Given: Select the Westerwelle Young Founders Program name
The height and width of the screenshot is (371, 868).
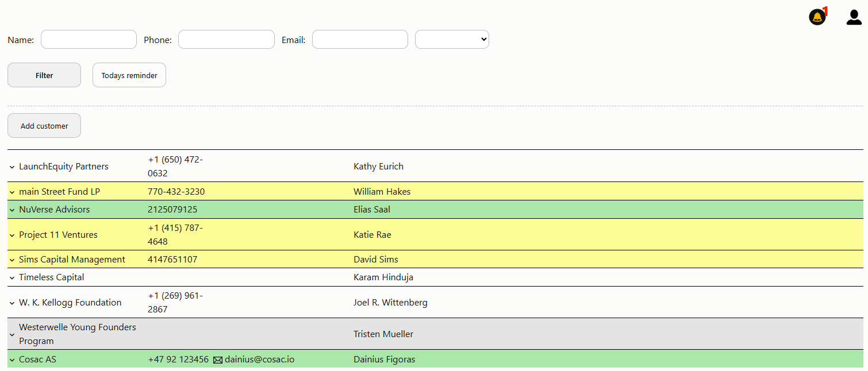Looking at the screenshot, I should coord(78,334).
